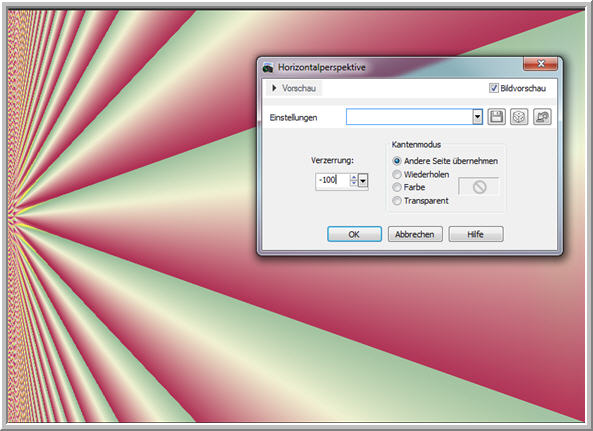Decrease Verzerrung with the down spinner arrow

[x=354, y=183]
